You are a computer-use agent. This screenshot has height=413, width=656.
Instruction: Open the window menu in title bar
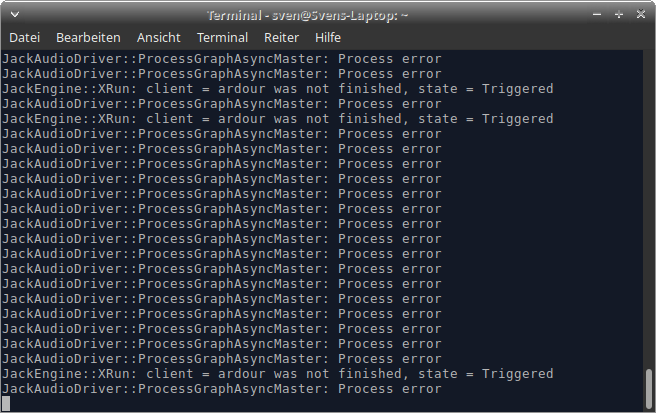12,14
